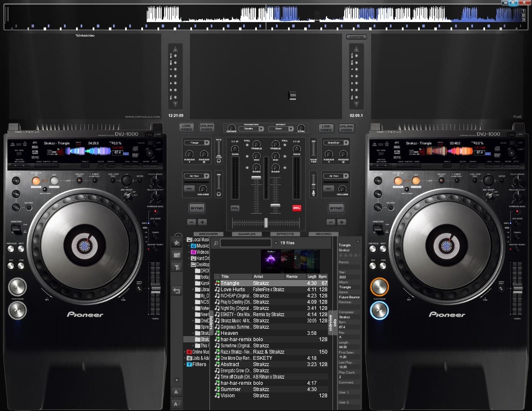Expand the Online Music tree node
This screenshot has height=411, width=532.
(185, 352)
